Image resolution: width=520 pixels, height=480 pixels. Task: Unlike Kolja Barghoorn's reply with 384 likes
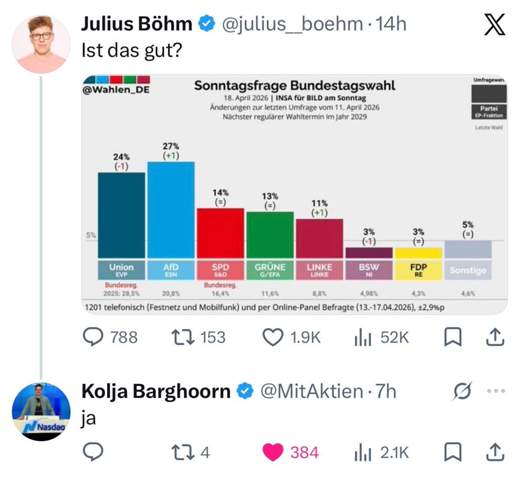point(290,452)
